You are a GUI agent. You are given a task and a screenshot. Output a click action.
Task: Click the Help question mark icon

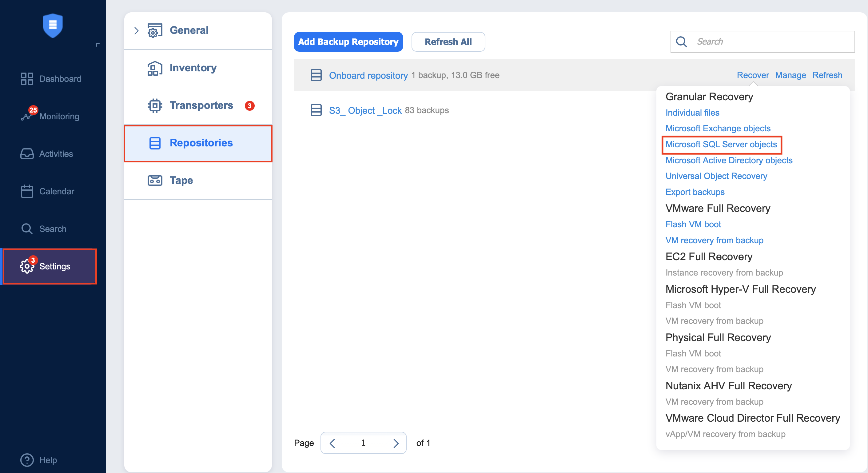pos(27,460)
